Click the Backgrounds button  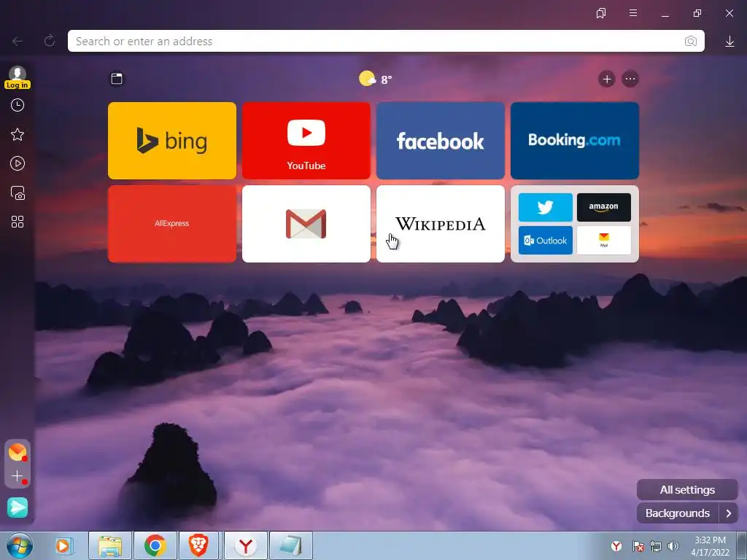[678, 513]
